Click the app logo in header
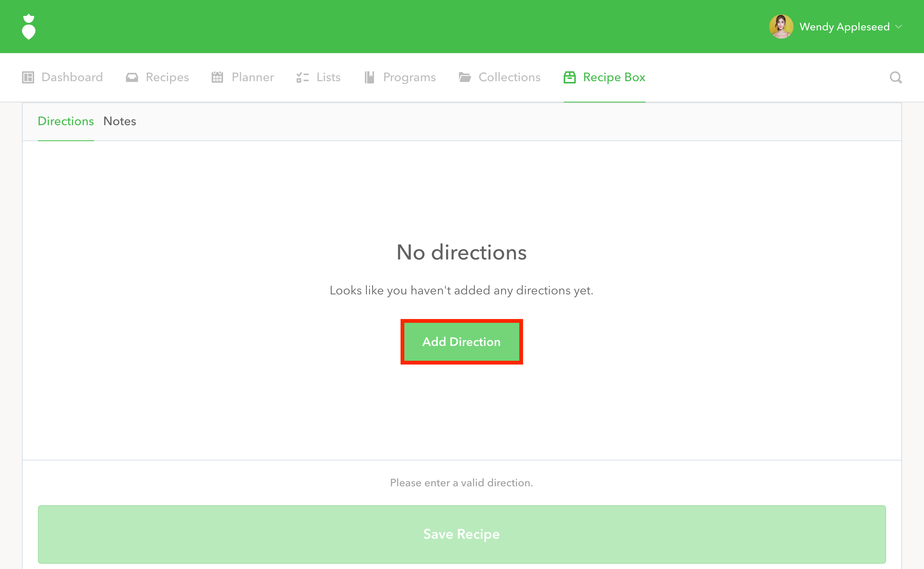The image size is (924, 569). [x=29, y=27]
